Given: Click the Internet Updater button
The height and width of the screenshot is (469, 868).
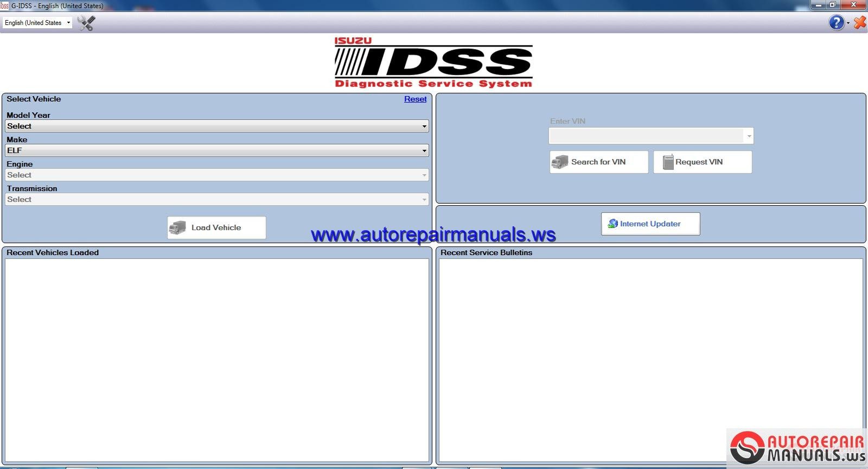Looking at the screenshot, I should (x=650, y=224).
